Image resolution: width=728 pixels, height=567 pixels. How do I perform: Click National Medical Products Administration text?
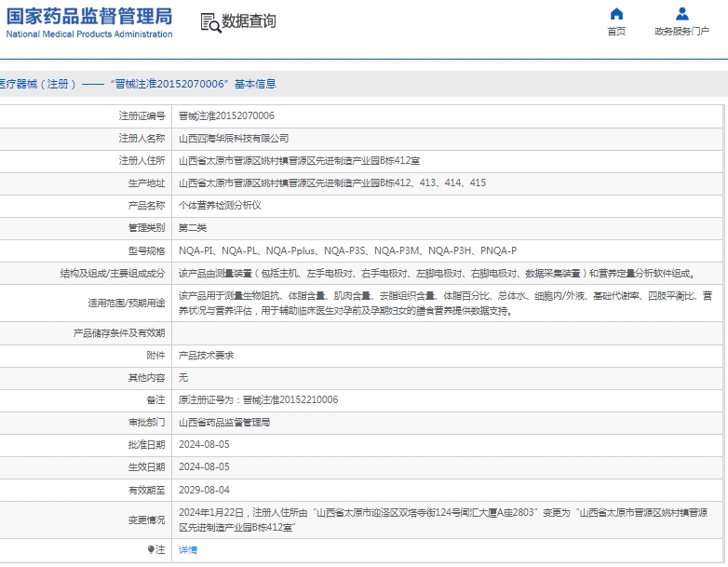[89, 34]
